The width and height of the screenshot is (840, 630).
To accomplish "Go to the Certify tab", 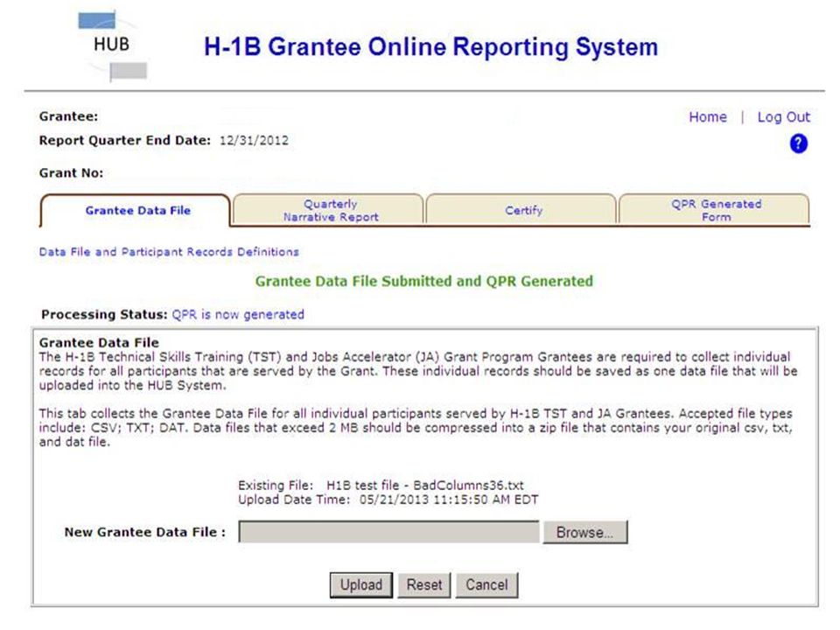I will 523,211.
